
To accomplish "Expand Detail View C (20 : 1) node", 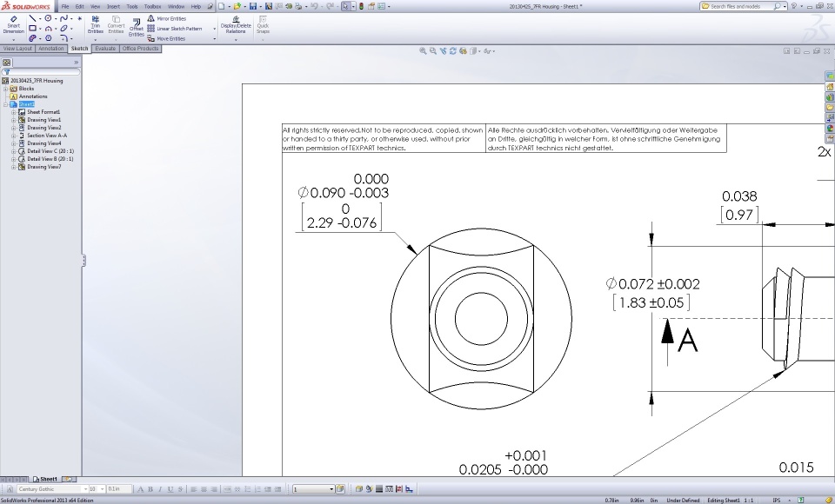I will [x=13, y=151].
